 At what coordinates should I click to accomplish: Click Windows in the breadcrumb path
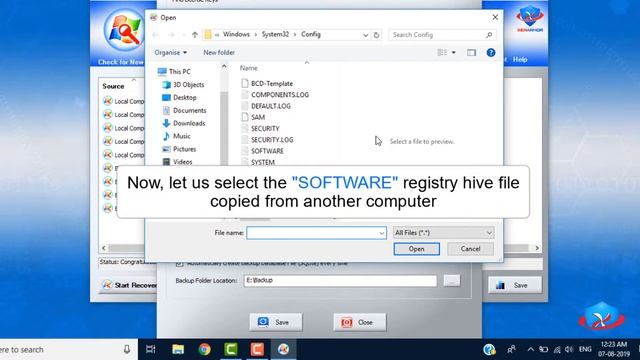click(236, 35)
